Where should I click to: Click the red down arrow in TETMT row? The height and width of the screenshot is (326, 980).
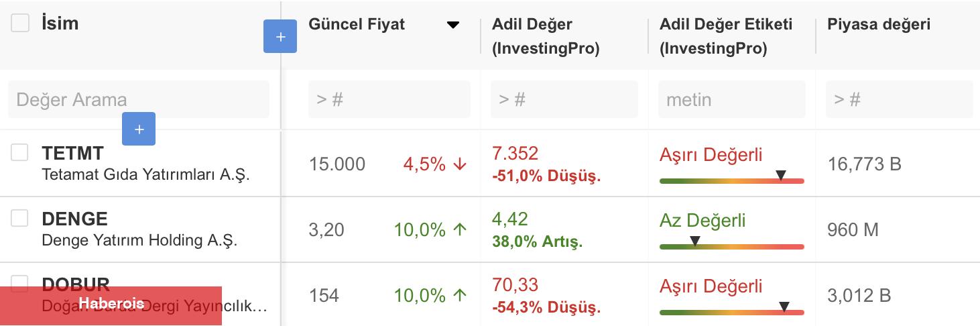460,164
